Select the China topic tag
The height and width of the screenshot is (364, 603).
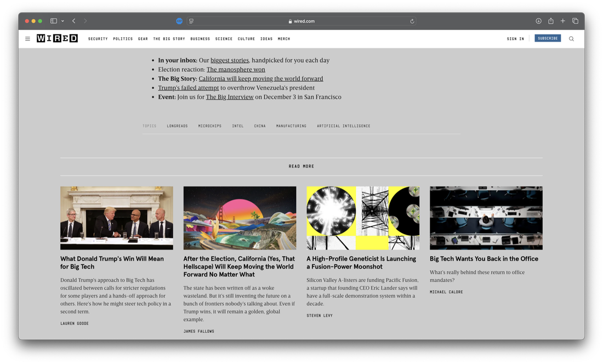click(x=260, y=126)
